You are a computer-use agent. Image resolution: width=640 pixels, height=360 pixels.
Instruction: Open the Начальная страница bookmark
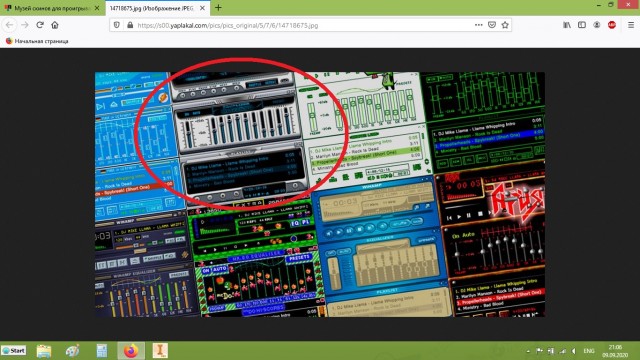(x=37, y=41)
